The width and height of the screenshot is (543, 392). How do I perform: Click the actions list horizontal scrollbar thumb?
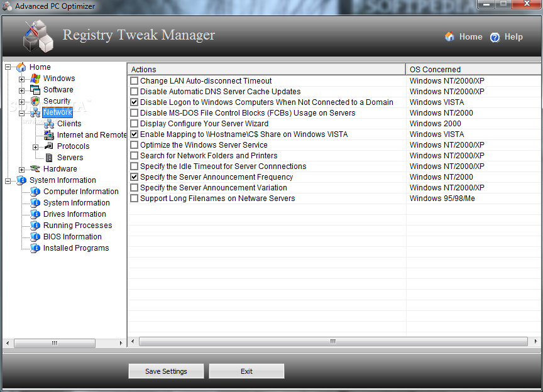(333, 342)
